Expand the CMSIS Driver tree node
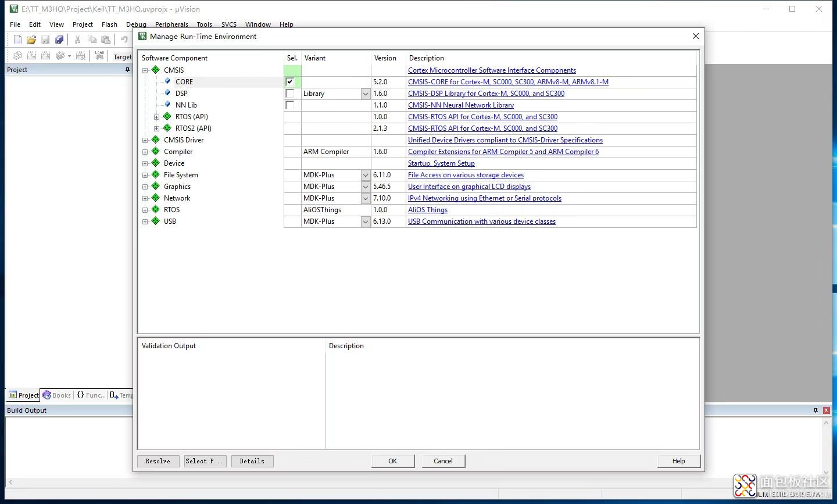This screenshot has width=837, height=504. (145, 140)
